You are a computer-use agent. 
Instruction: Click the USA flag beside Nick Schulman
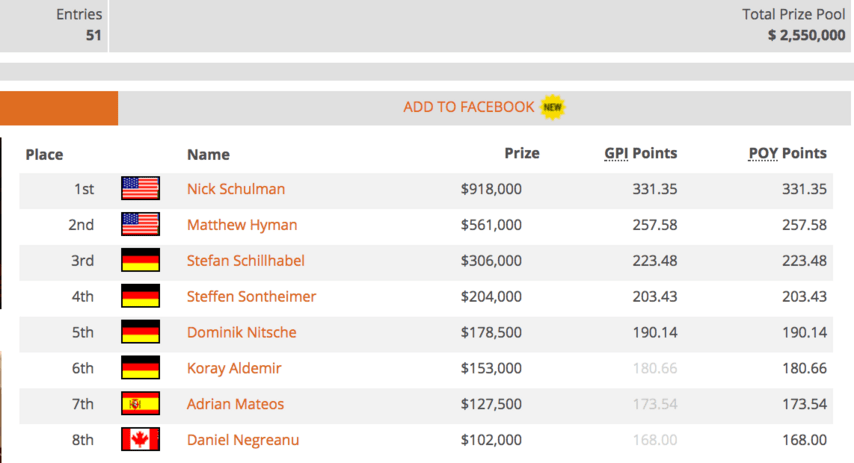pos(141,188)
